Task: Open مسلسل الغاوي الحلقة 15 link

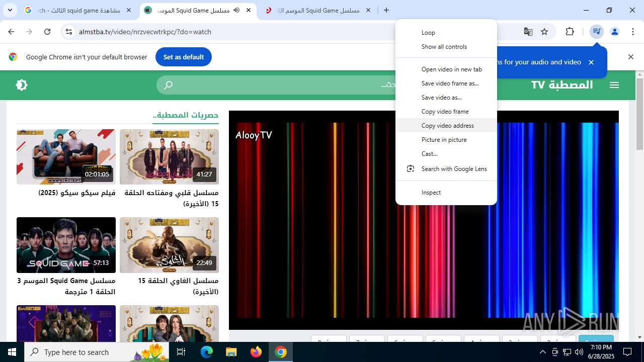Action: (x=178, y=286)
